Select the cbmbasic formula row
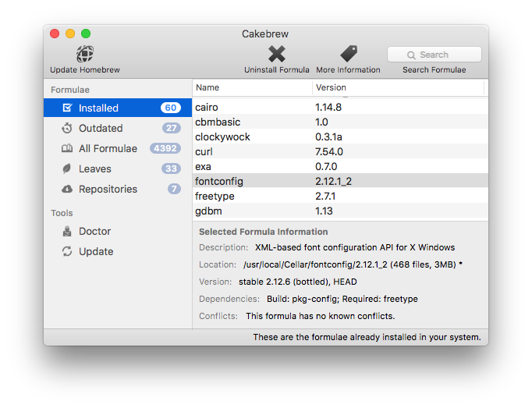Viewport: 532px width, 408px height. click(340, 122)
